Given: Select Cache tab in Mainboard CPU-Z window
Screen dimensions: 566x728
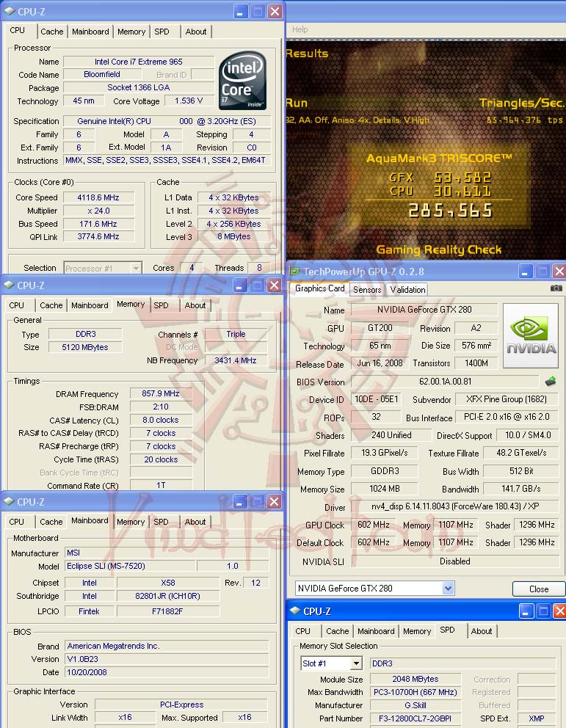Looking at the screenshot, I should tap(51, 522).
